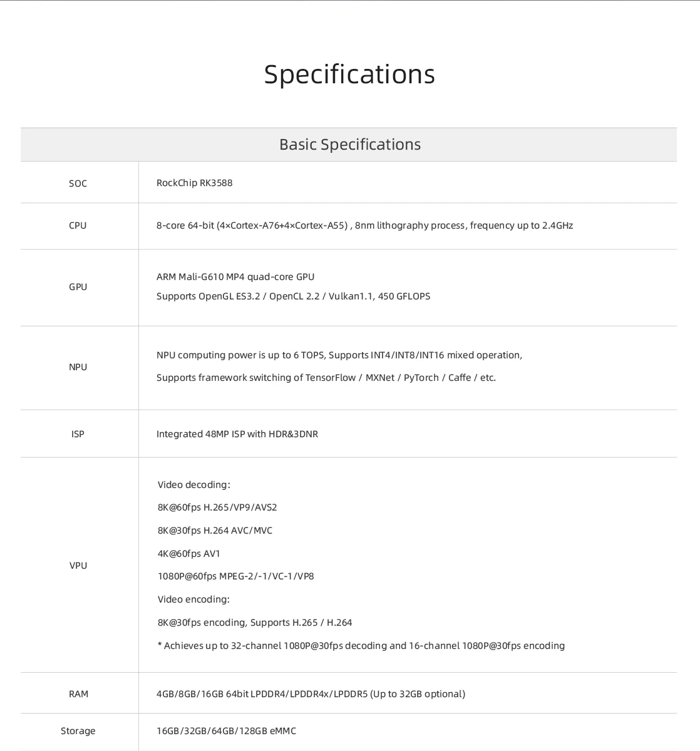
Task: Click the RAM specification text
Action: click(x=311, y=694)
